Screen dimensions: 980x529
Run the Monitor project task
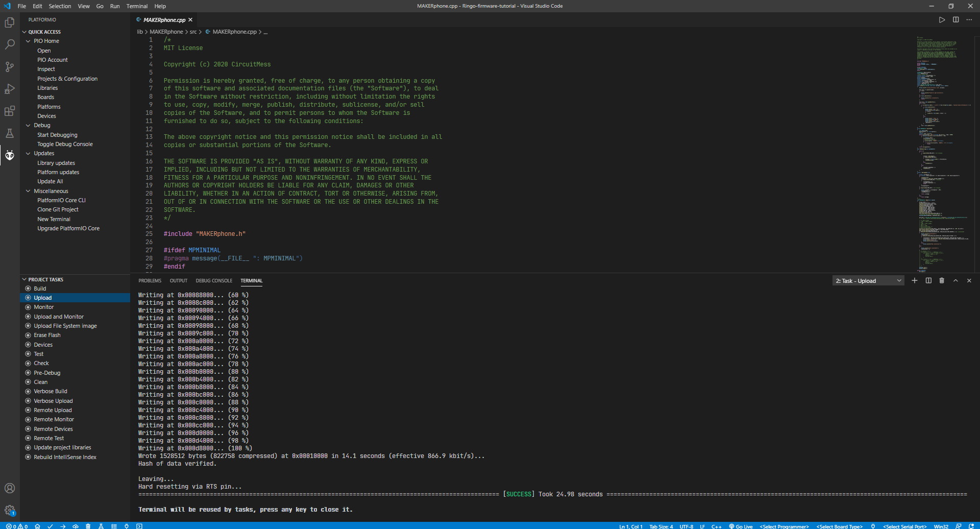75,307
